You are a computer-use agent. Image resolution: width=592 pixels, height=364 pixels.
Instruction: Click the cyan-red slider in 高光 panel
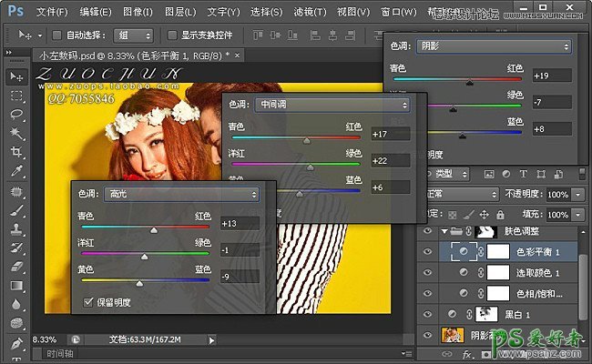point(152,231)
